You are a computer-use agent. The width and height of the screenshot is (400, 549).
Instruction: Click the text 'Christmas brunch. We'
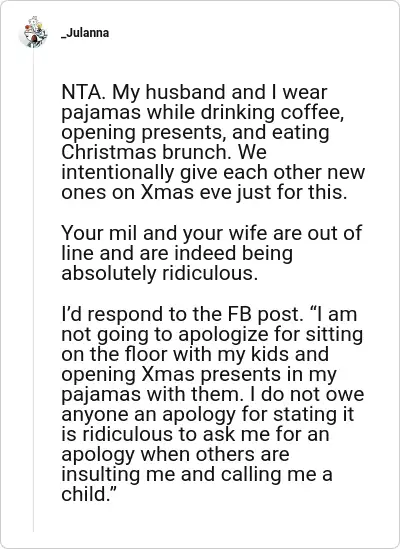(x=164, y=152)
